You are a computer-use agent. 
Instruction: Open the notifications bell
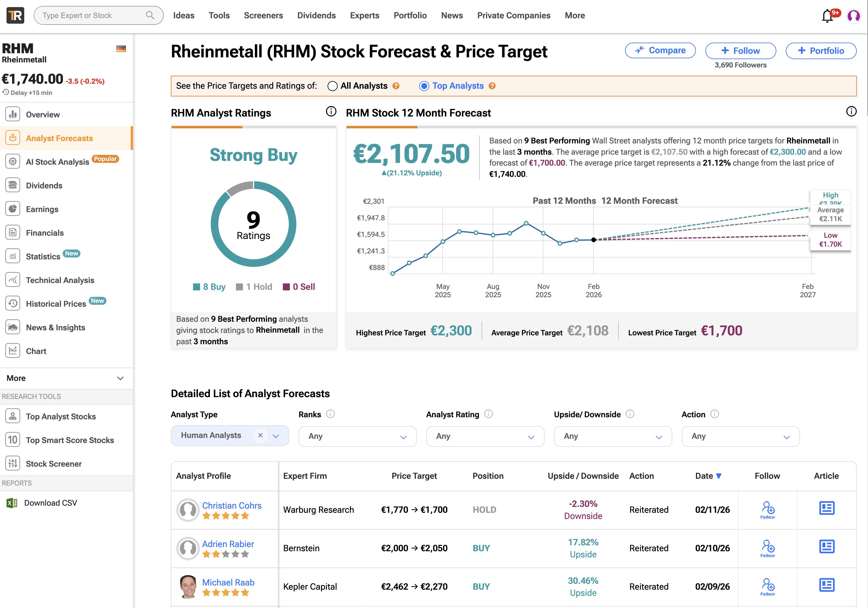pyautogui.click(x=827, y=15)
